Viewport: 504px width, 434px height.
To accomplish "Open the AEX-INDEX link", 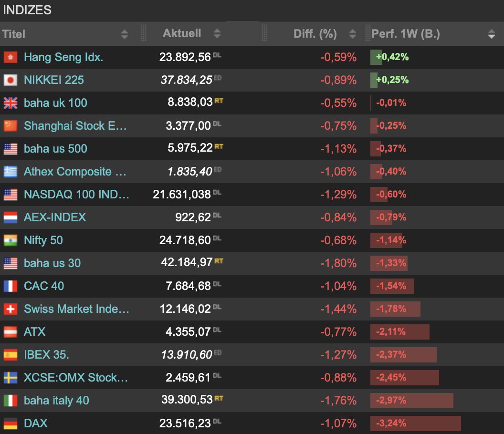I will click(x=55, y=217).
